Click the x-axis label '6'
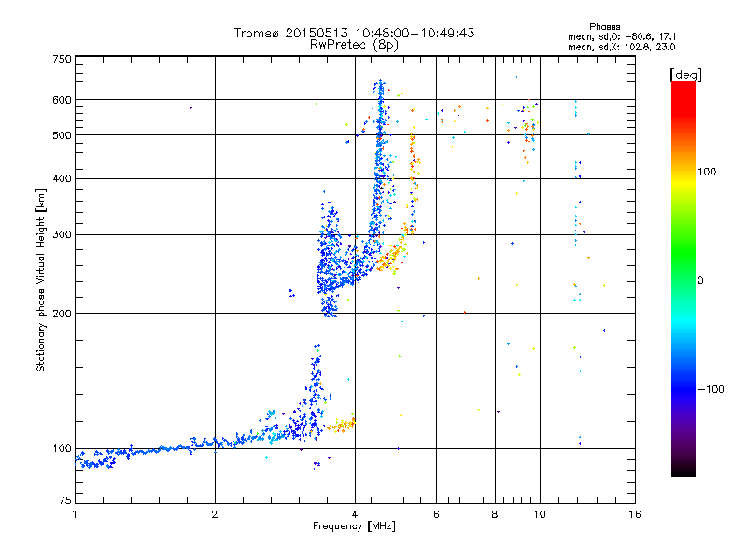The image size is (747, 560). (436, 514)
